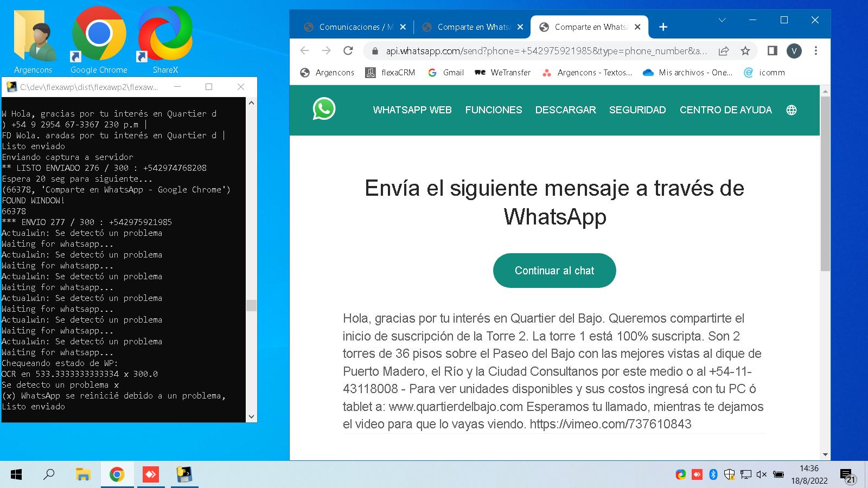The height and width of the screenshot is (488, 868).
Task: Open Chrome side panel icon
Action: point(772,50)
